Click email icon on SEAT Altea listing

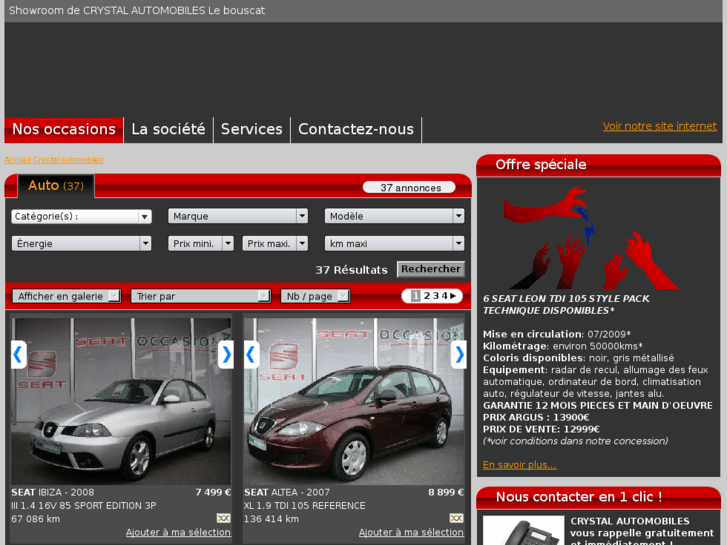pos(456,518)
